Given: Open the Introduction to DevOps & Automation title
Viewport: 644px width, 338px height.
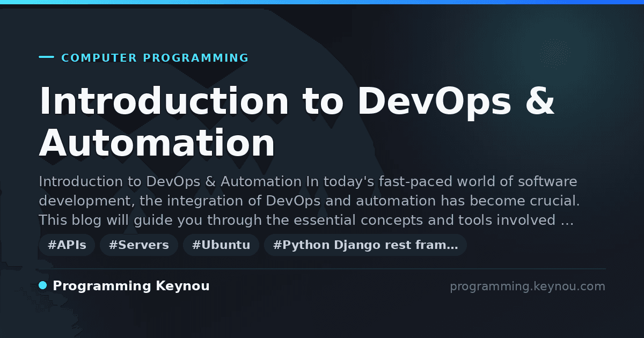Looking at the screenshot, I should (297, 122).
